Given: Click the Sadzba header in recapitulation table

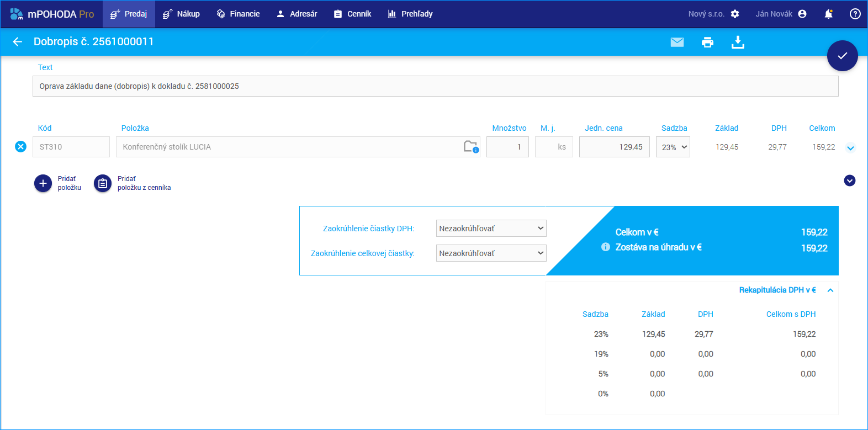Looking at the screenshot, I should [595, 314].
